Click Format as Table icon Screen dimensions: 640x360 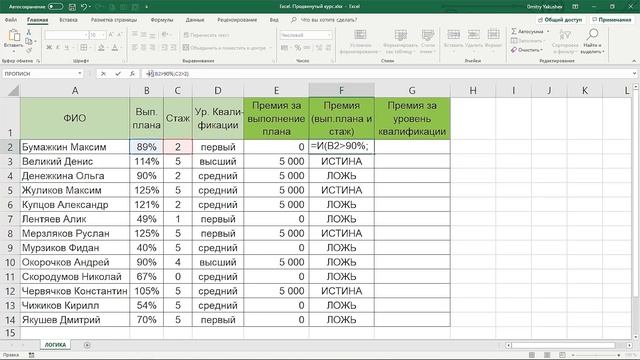tap(400, 35)
